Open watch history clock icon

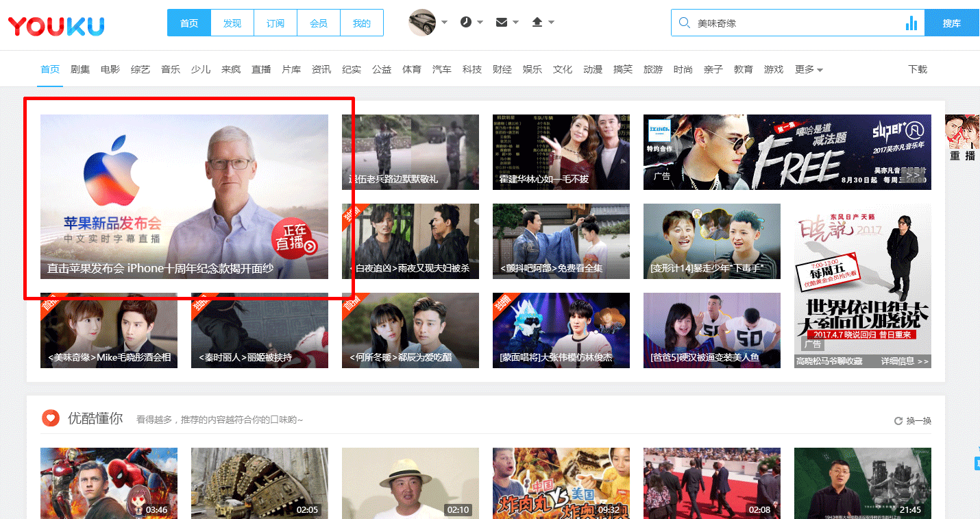pos(466,22)
